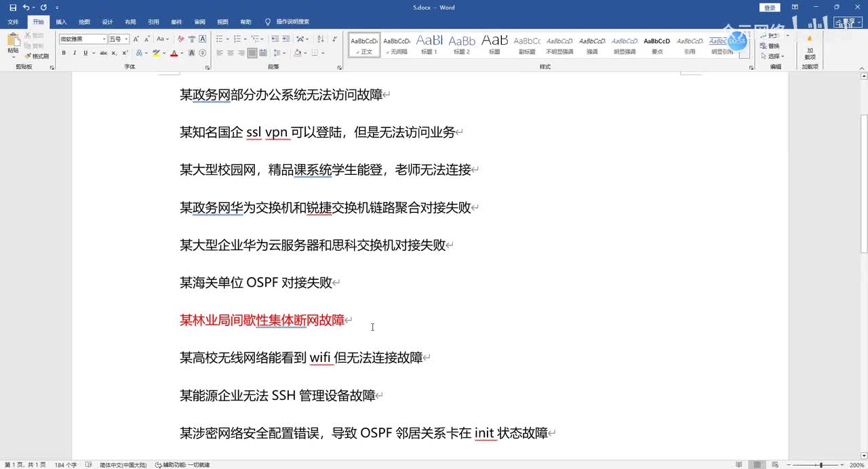
Task: Apply yellow text highlight color
Action: tap(156, 53)
